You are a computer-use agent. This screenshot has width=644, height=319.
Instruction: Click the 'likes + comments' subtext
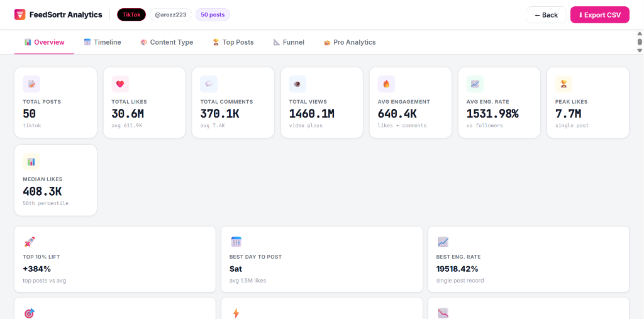click(402, 125)
